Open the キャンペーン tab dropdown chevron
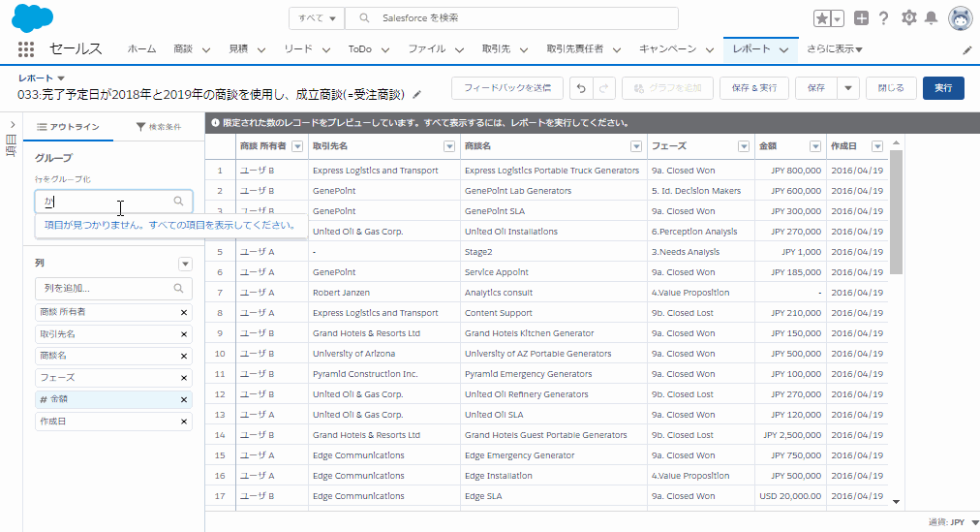The width and height of the screenshot is (980, 532). [710, 49]
